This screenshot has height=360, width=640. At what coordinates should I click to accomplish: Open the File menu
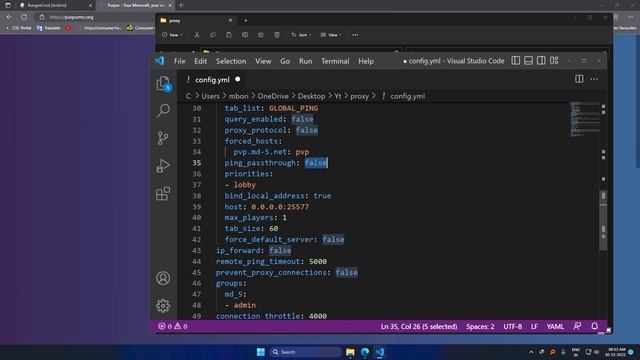(180, 61)
